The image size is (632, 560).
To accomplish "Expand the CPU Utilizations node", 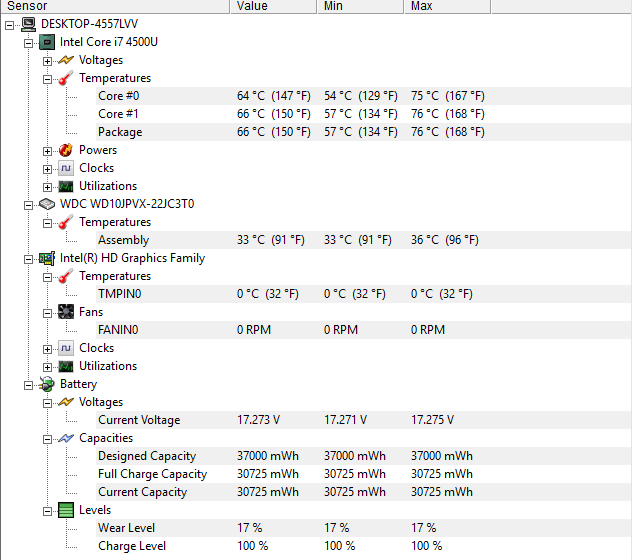I will pyautogui.click(x=47, y=186).
